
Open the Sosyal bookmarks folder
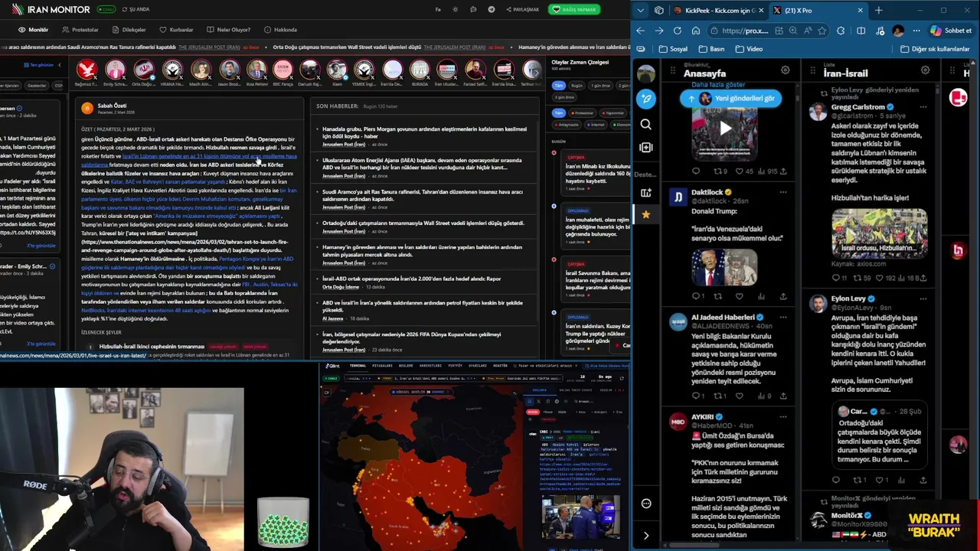click(x=674, y=49)
